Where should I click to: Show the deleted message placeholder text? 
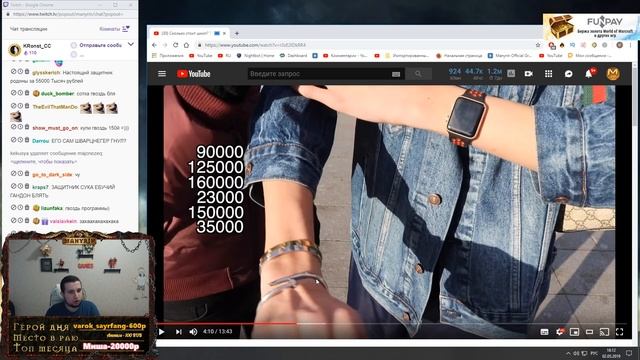(x=44, y=162)
